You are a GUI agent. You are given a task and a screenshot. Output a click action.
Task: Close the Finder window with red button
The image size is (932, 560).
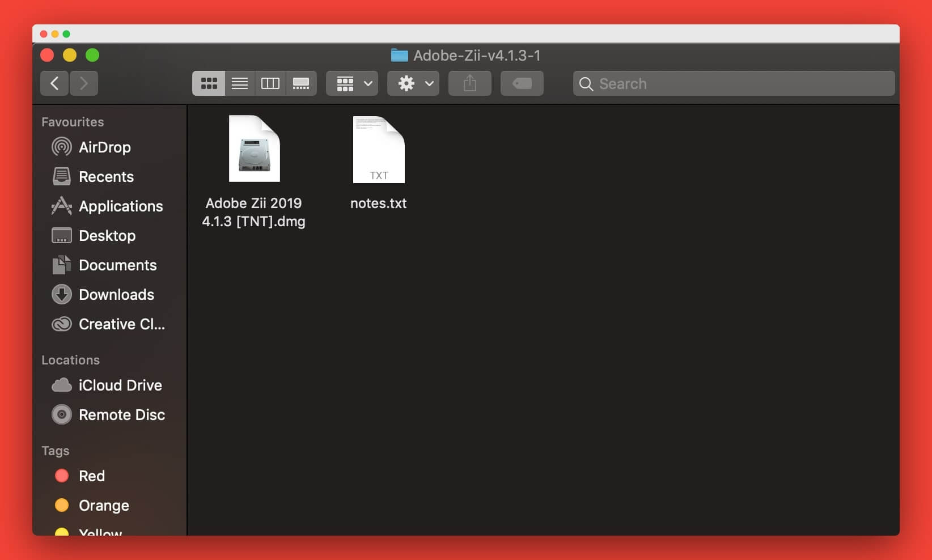[47, 55]
